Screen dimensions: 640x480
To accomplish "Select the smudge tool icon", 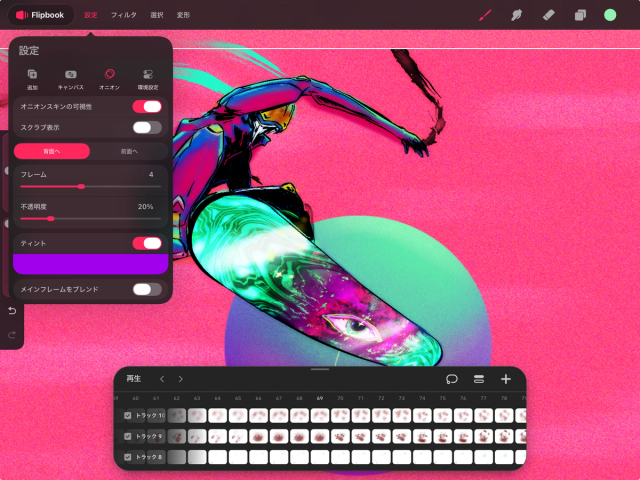I will click(x=516, y=15).
